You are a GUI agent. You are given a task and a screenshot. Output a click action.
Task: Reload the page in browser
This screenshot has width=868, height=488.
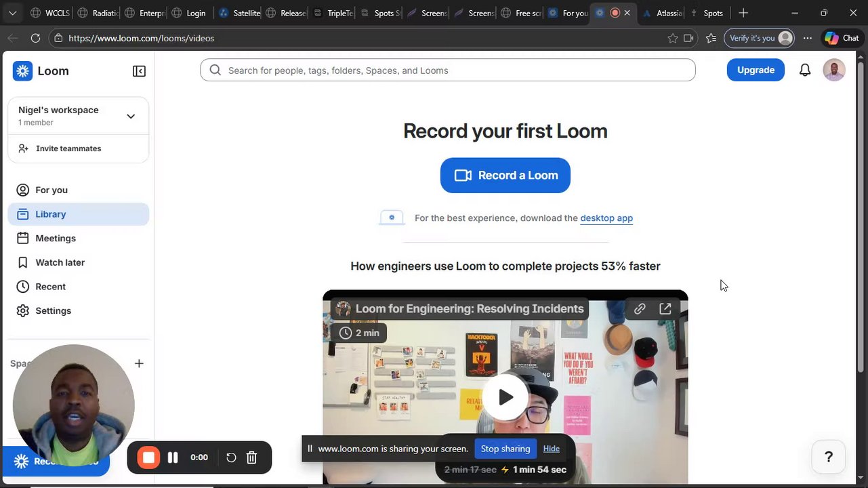36,39
